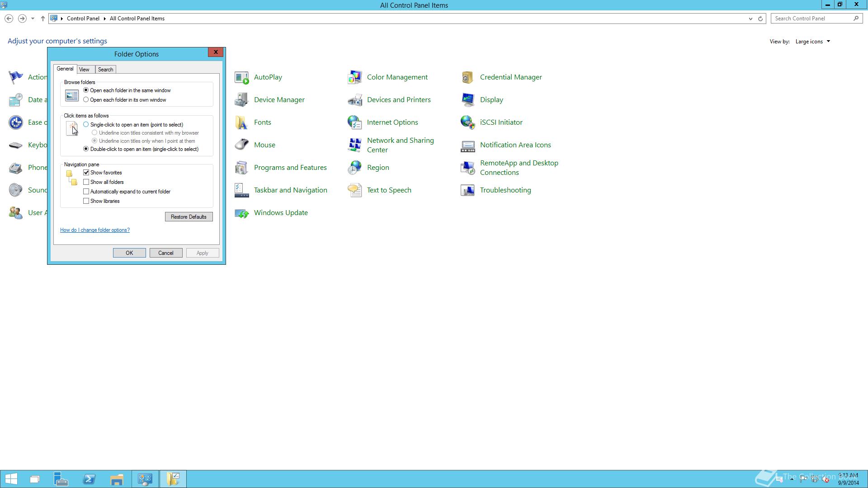Select the General tab
This screenshot has width=868, height=488.
pyautogui.click(x=65, y=69)
